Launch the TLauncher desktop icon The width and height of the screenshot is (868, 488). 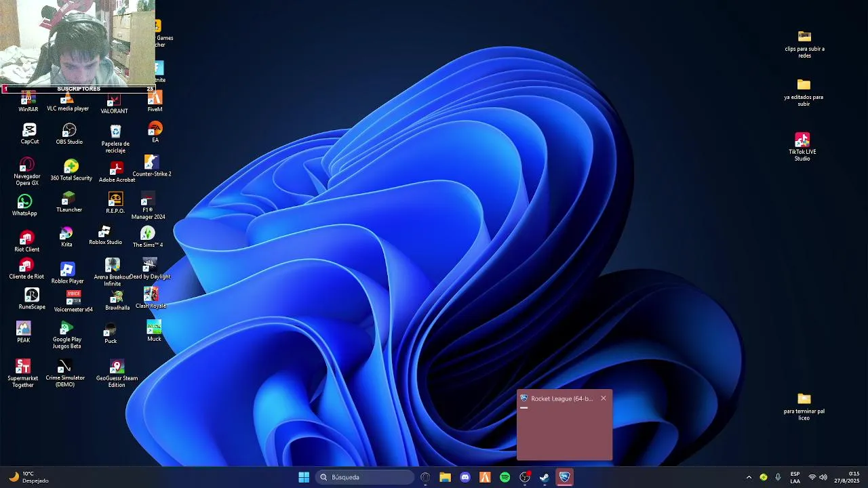coord(68,203)
